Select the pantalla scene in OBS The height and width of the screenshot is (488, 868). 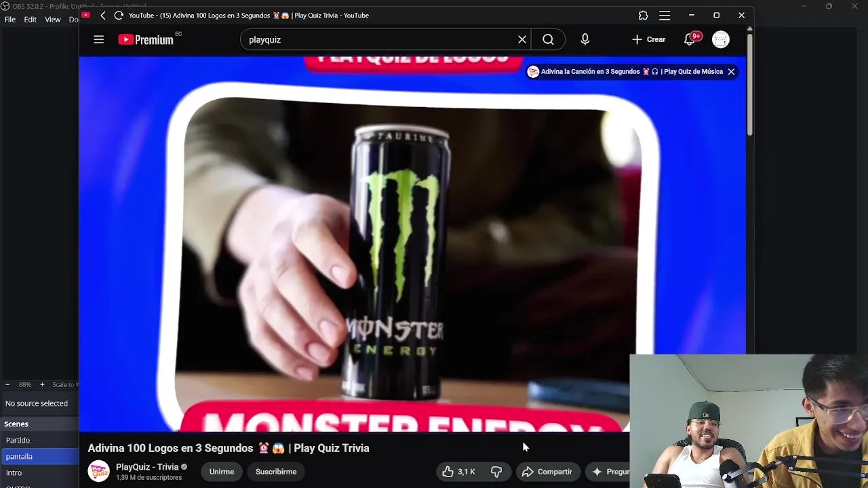(39, 457)
